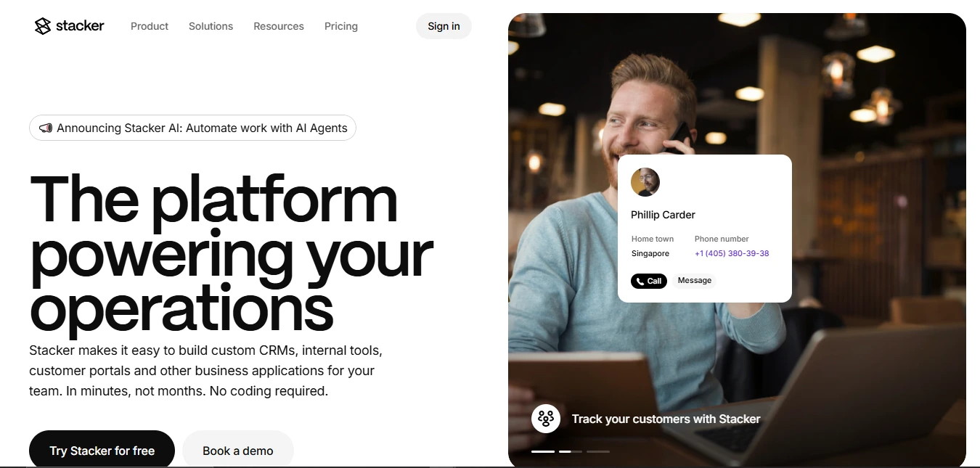Click the customers icon beside Track your customers
The height and width of the screenshot is (468, 980).
click(x=546, y=419)
